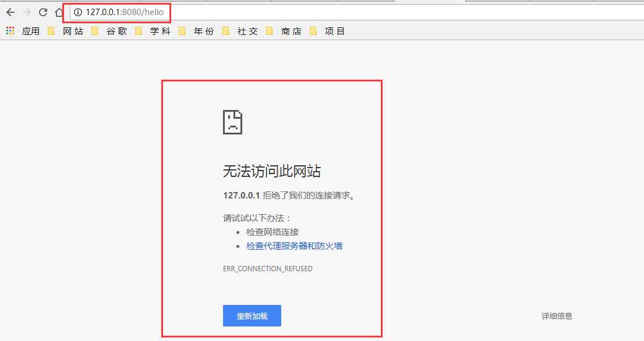Click the broken page error icon

coord(233,122)
